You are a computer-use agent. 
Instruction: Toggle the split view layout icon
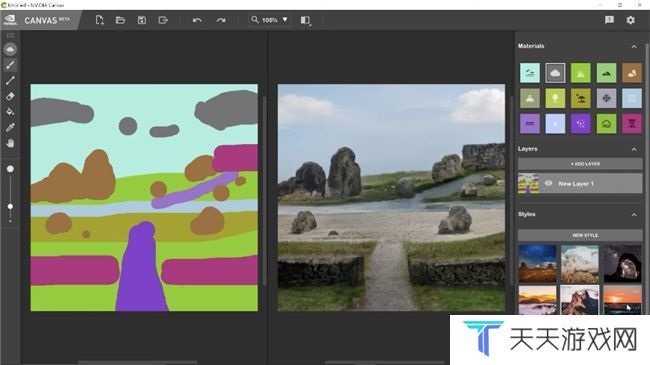pyautogui.click(x=306, y=20)
